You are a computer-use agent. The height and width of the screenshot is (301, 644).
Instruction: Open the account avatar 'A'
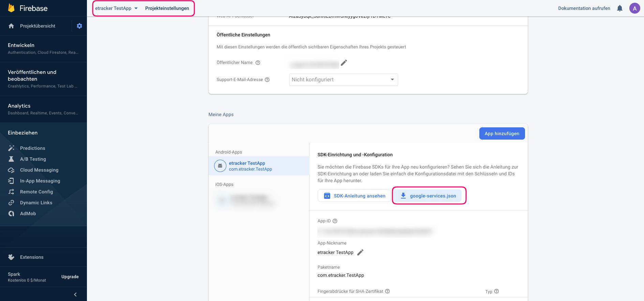coord(634,8)
